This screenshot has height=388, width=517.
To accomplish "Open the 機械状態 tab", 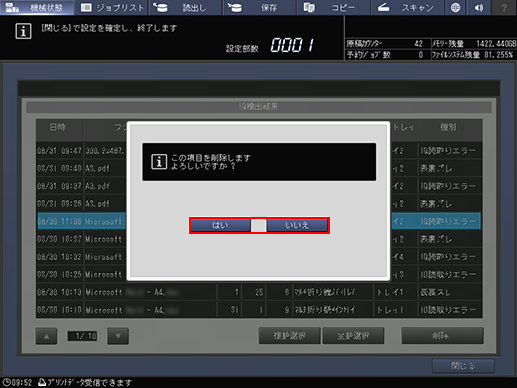I will [37, 7].
